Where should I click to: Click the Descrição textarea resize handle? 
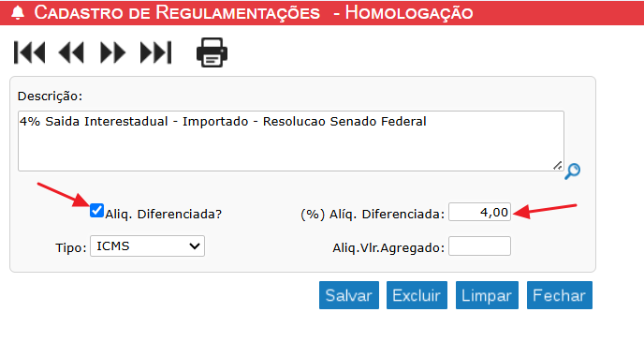click(557, 165)
